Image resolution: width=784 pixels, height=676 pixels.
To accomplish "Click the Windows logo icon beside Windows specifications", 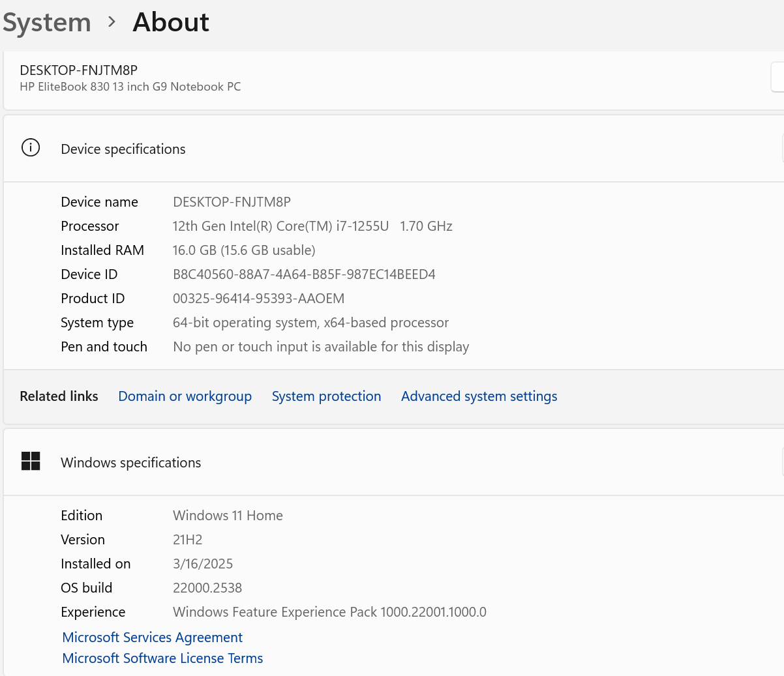I will (x=31, y=462).
